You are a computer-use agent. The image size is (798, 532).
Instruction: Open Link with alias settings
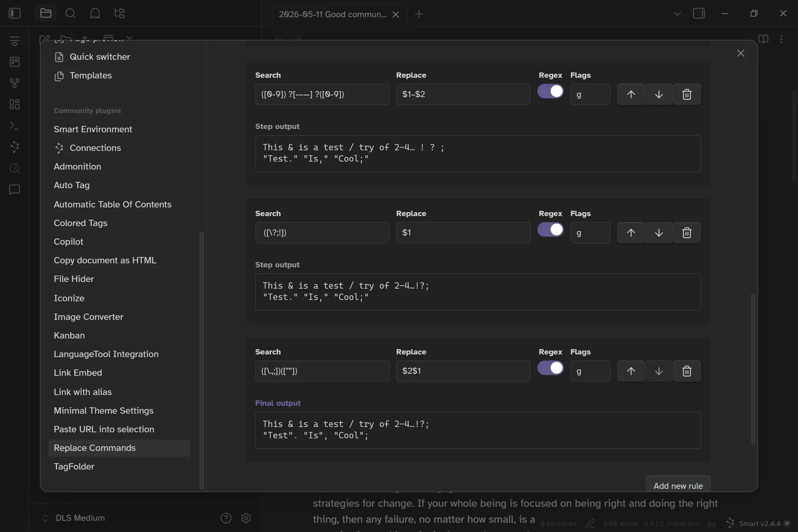coord(119,392)
